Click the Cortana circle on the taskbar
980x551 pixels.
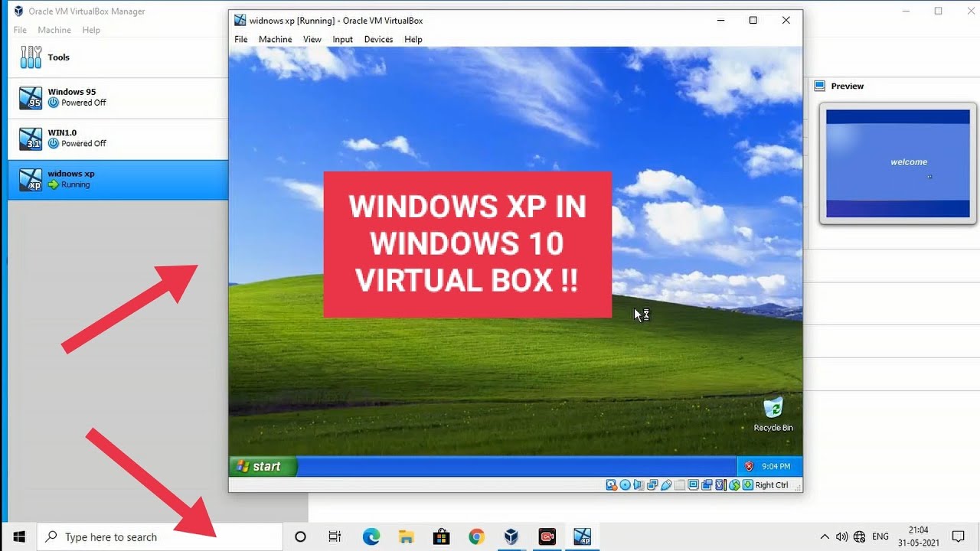pos(300,536)
